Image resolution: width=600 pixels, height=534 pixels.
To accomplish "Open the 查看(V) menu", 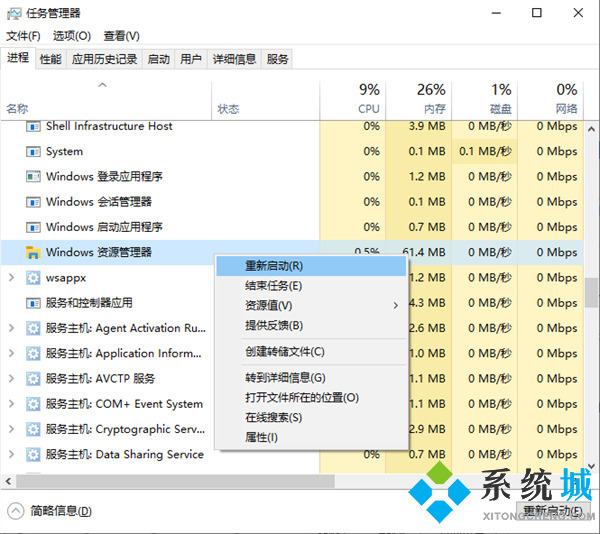I will (121, 36).
